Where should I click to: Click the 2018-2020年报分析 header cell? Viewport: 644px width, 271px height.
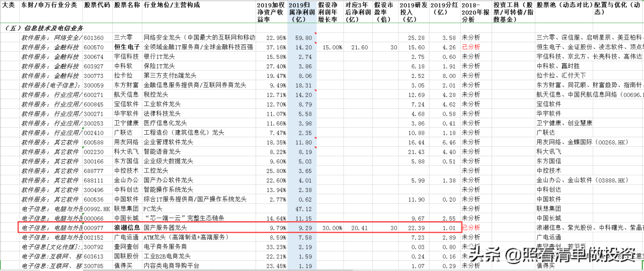(475, 12)
